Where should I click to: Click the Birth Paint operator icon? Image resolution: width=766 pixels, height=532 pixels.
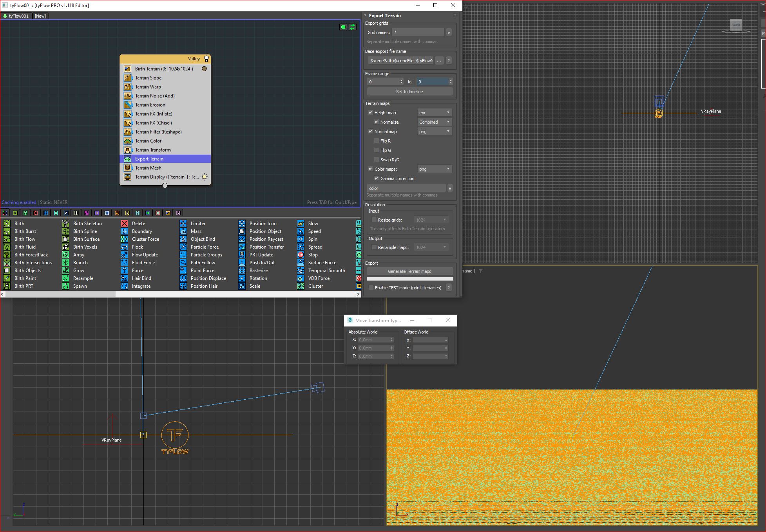click(7, 278)
